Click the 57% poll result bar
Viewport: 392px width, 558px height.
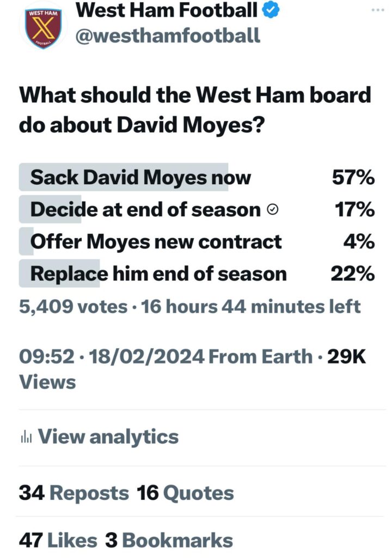point(124,177)
